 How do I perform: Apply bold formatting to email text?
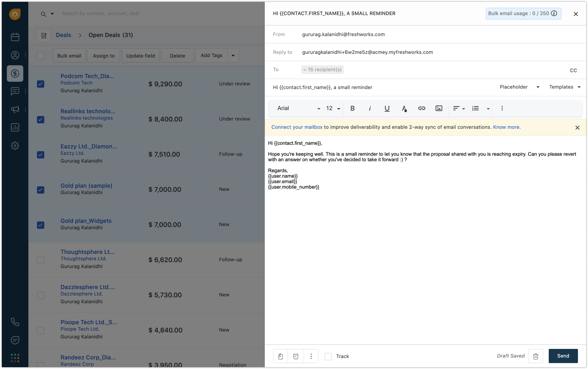coord(352,108)
